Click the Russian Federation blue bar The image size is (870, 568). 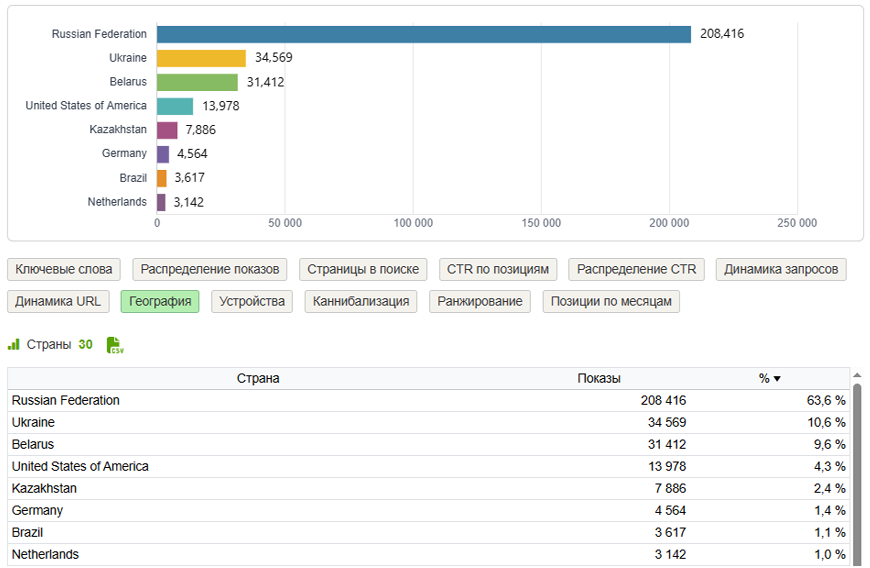[423, 34]
